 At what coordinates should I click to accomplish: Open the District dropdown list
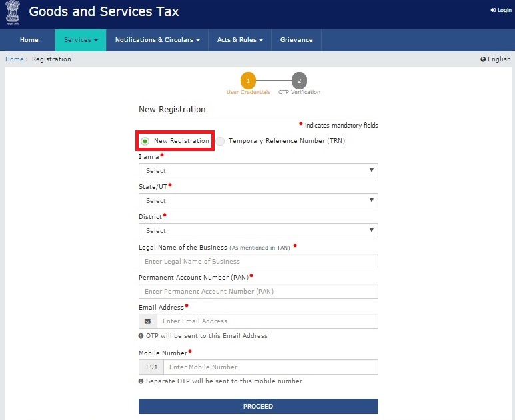(x=258, y=231)
